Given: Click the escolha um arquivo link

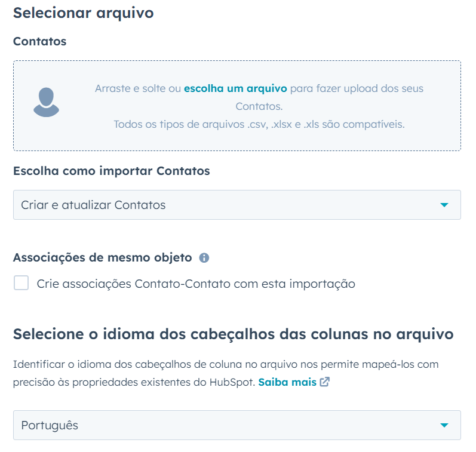Looking at the screenshot, I should click(x=235, y=88).
